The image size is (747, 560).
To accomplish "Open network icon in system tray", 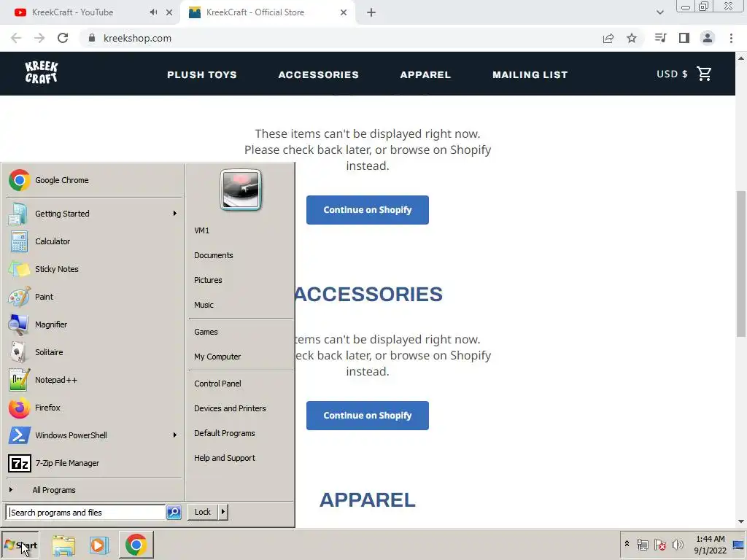I will click(x=643, y=544).
